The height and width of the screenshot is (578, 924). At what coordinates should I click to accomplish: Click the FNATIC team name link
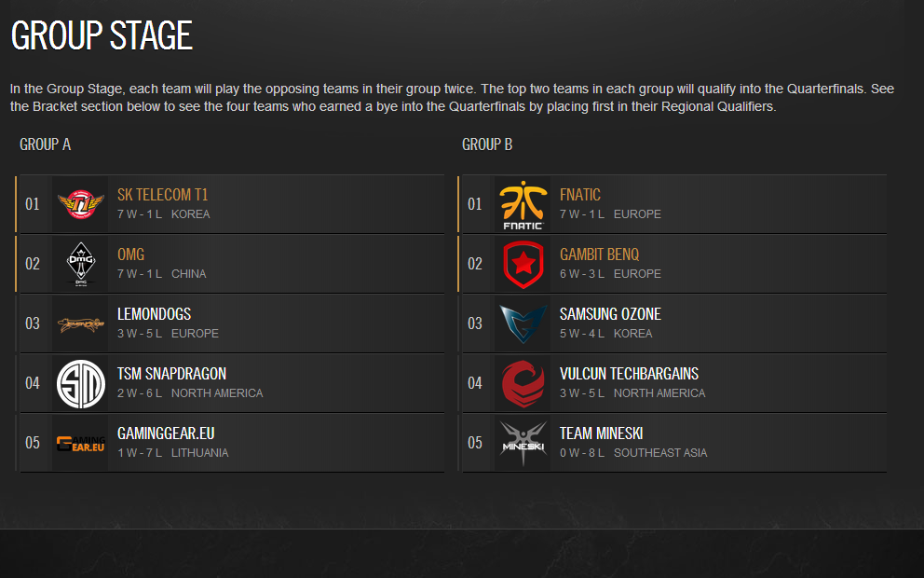[x=580, y=195]
